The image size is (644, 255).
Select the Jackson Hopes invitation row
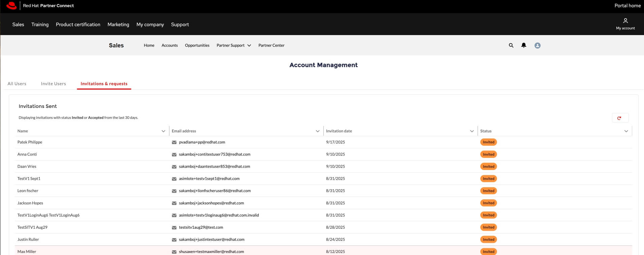tap(30, 203)
